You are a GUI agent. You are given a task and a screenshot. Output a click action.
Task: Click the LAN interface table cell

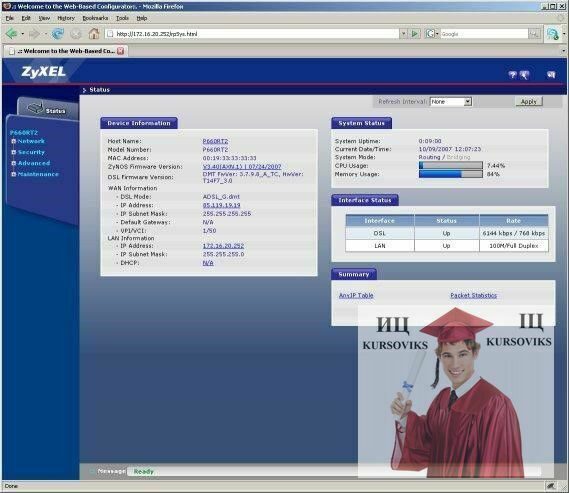[x=380, y=246]
